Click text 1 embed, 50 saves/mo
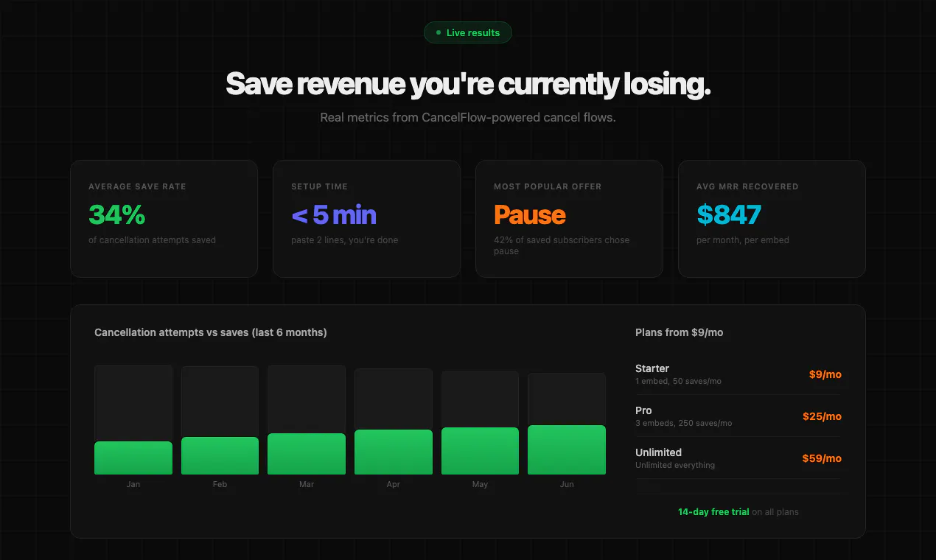This screenshot has height=560, width=936. coord(678,381)
